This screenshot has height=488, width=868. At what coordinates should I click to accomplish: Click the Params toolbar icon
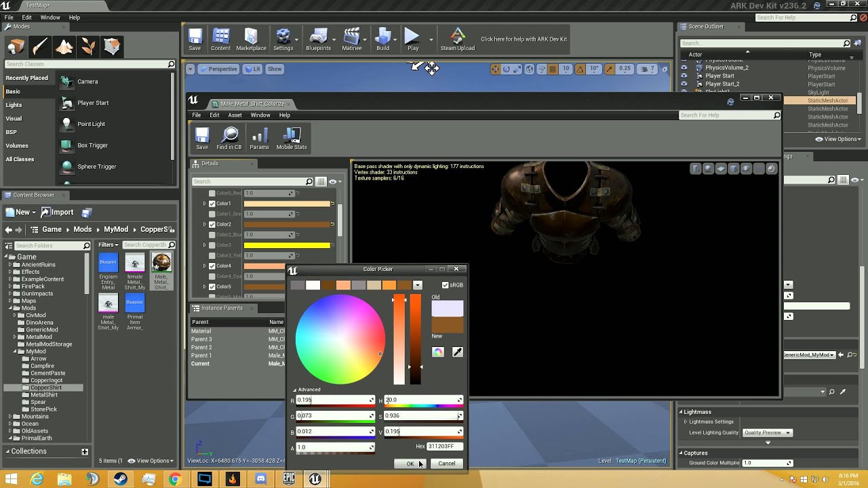click(259, 138)
